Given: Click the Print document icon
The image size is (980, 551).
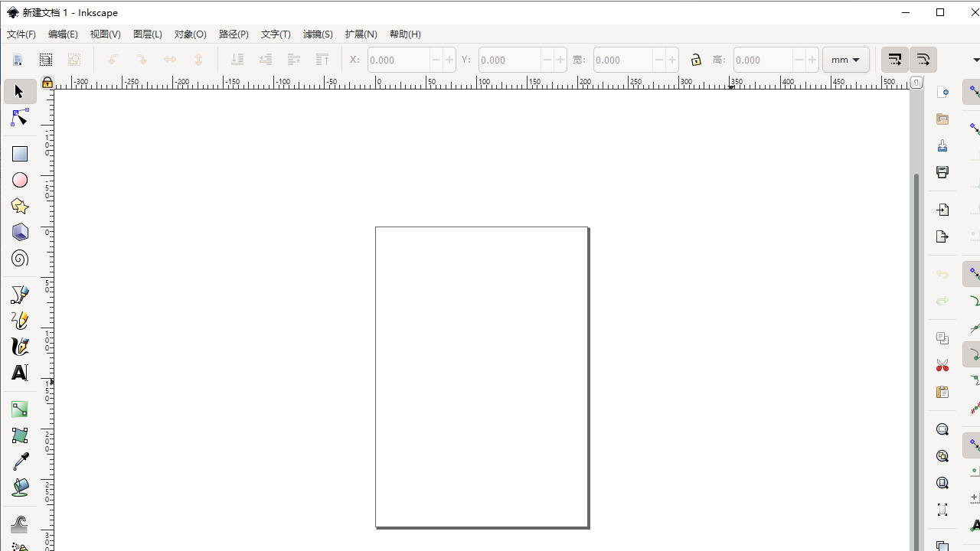Looking at the screenshot, I should pyautogui.click(x=942, y=172).
